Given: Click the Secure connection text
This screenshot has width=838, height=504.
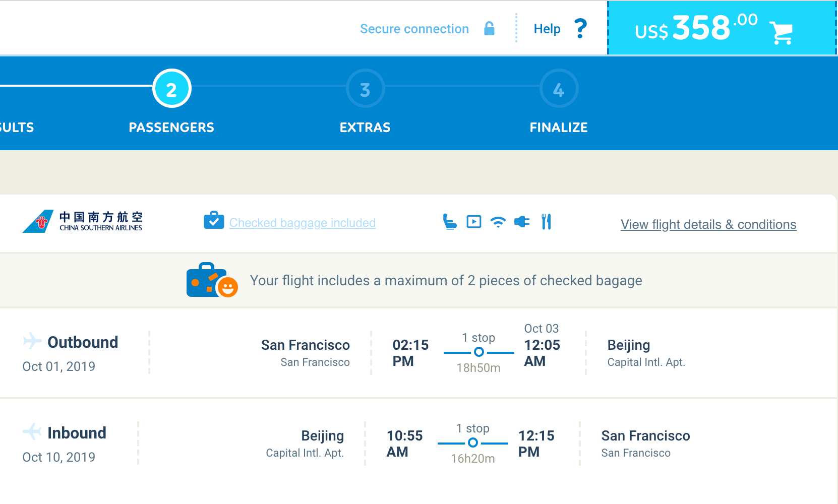Looking at the screenshot, I should point(414,29).
